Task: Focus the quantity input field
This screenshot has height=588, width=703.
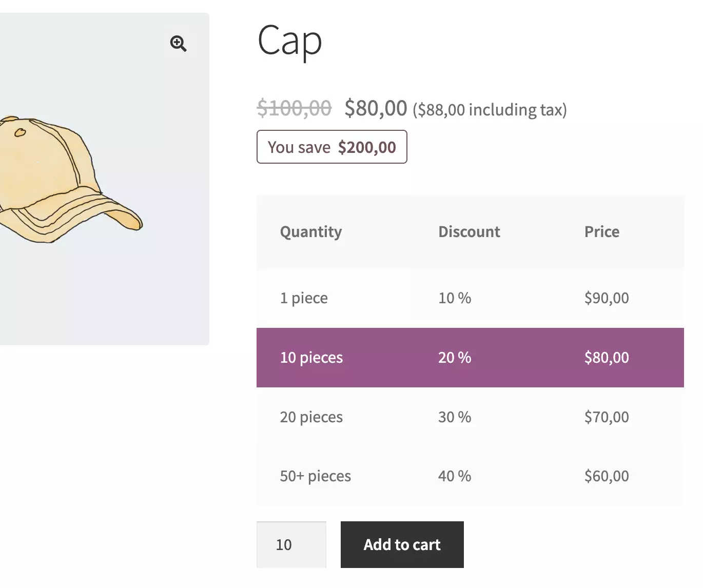Action: [x=291, y=544]
